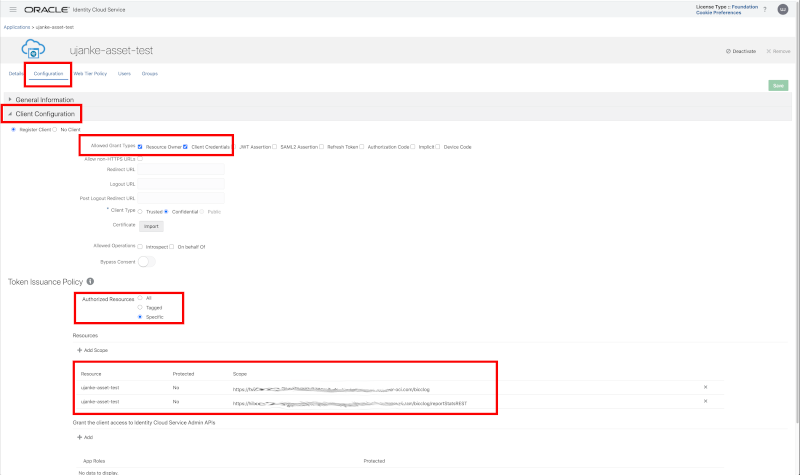Open the Details tab
This screenshot has width=800, height=475.
[16, 73]
